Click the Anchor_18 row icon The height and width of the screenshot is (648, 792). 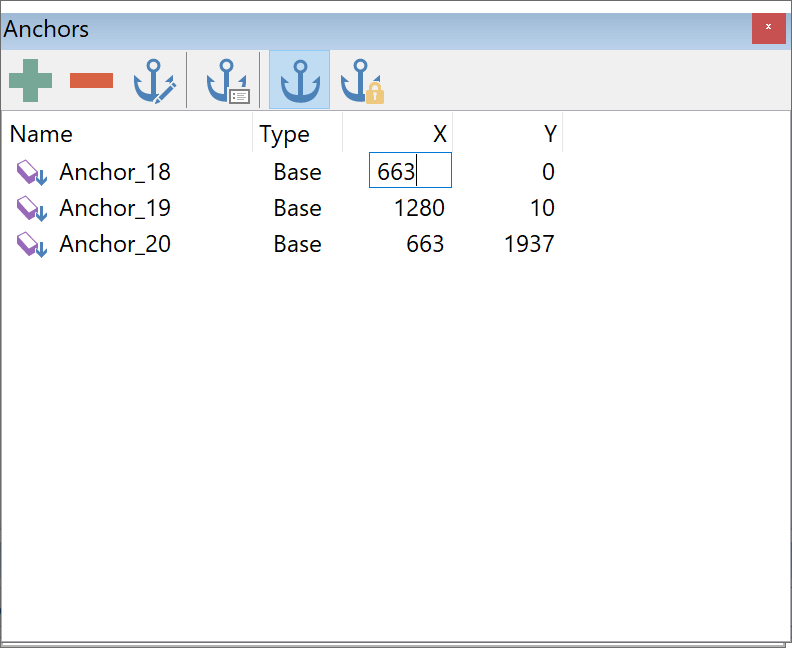point(31,172)
